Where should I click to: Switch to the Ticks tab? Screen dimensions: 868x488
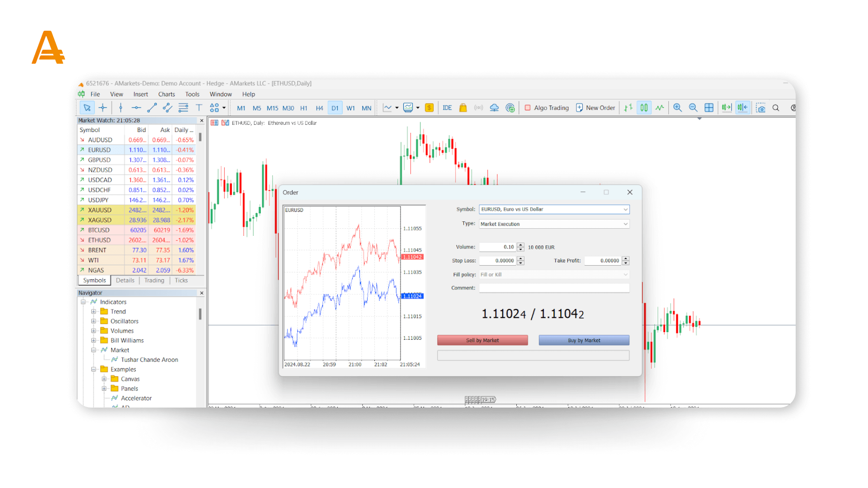click(x=181, y=280)
